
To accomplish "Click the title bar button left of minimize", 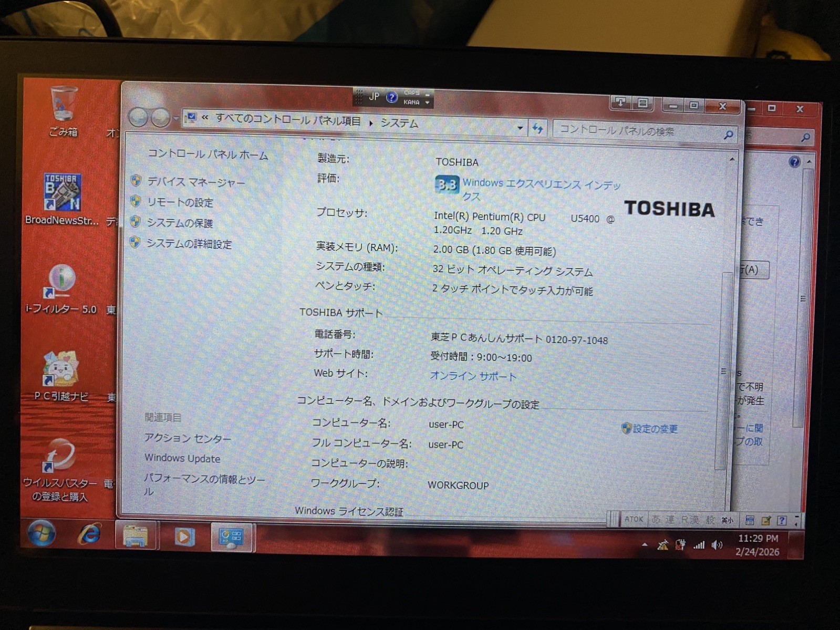I will [642, 103].
